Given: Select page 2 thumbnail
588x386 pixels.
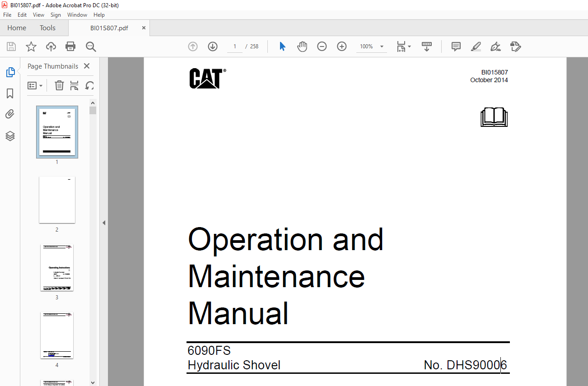Looking at the screenshot, I should point(57,200).
